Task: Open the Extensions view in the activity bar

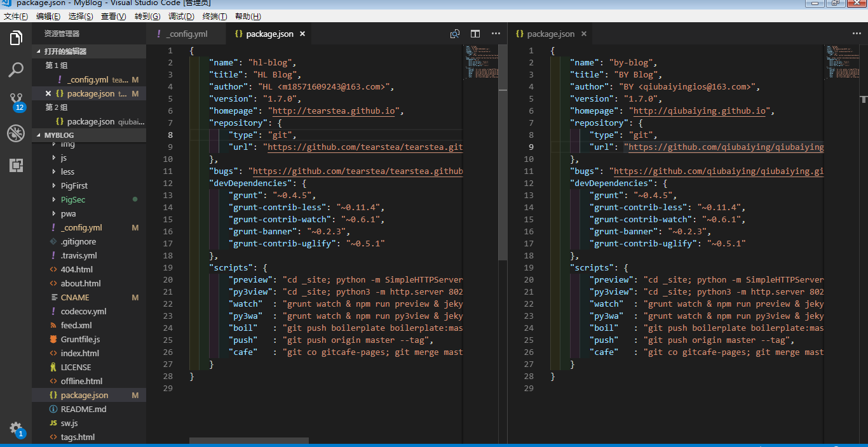Action: pos(16,166)
